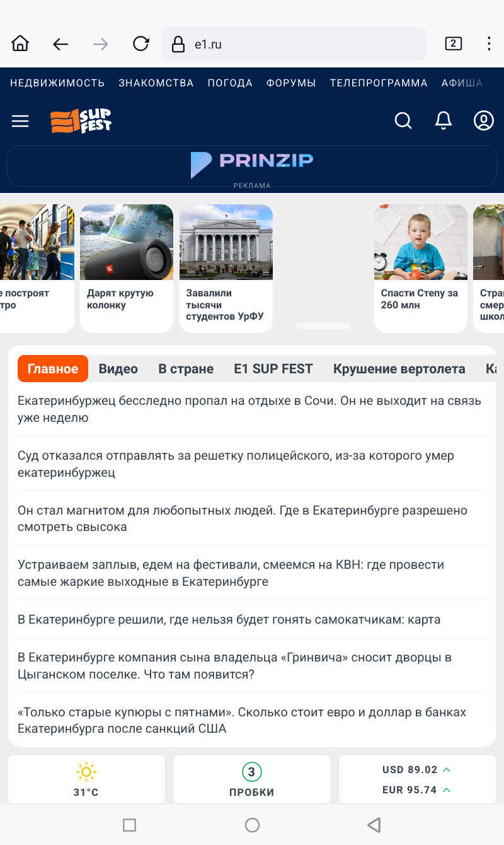
Task: Read the article about the man missing in Sochi
Action: pyautogui.click(x=249, y=409)
